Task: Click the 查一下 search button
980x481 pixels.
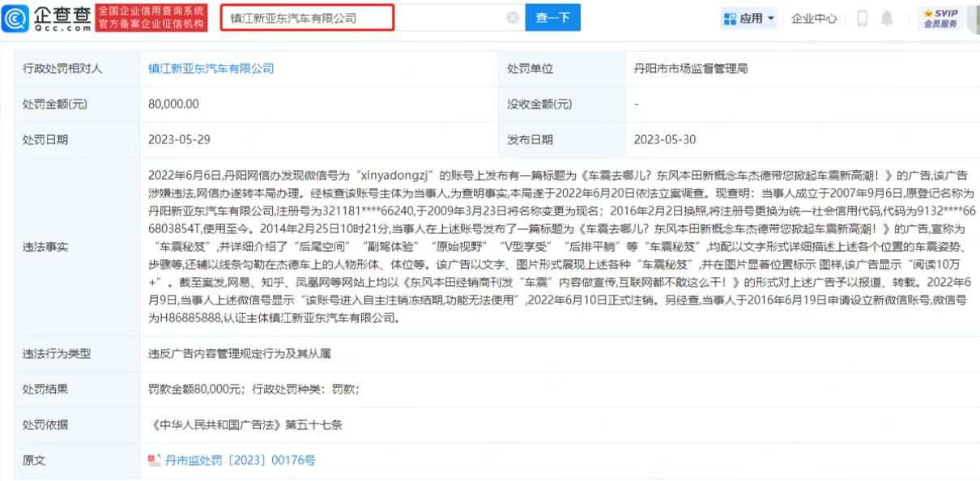Action: point(552,18)
